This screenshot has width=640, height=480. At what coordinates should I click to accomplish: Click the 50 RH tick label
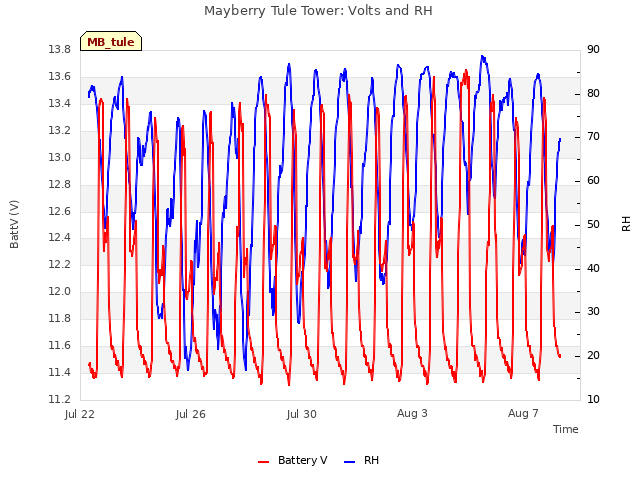pyautogui.click(x=593, y=224)
